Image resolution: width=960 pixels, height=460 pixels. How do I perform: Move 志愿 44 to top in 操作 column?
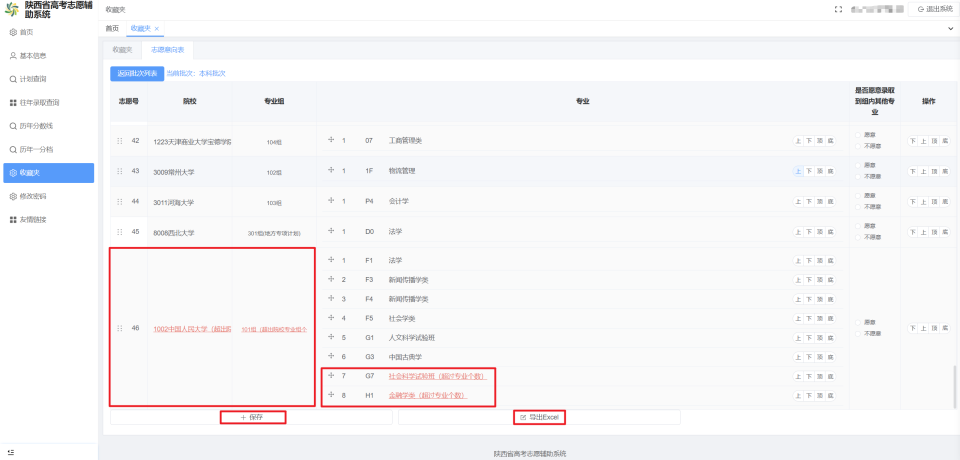click(935, 202)
